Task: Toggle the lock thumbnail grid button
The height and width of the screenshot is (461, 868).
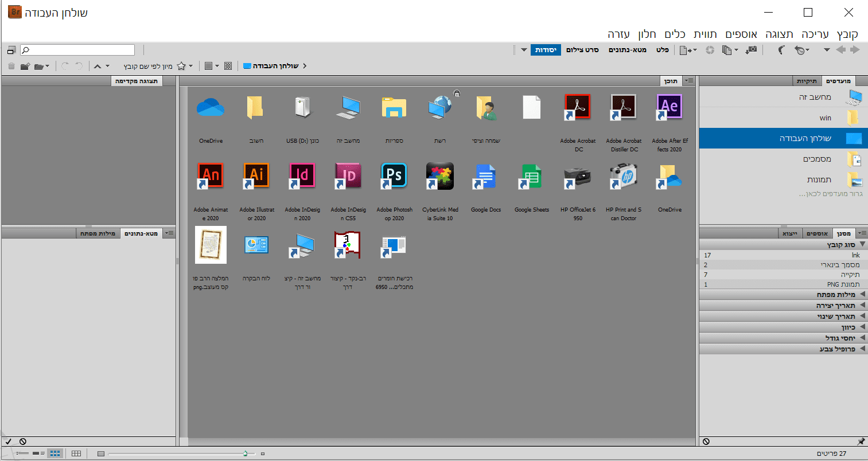Action: pyautogui.click(x=76, y=454)
